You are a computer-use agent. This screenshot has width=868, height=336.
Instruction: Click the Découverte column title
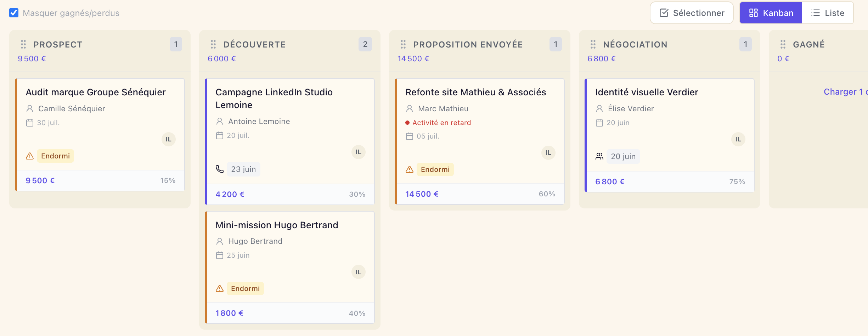pyautogui.click(x=254, y=44)
